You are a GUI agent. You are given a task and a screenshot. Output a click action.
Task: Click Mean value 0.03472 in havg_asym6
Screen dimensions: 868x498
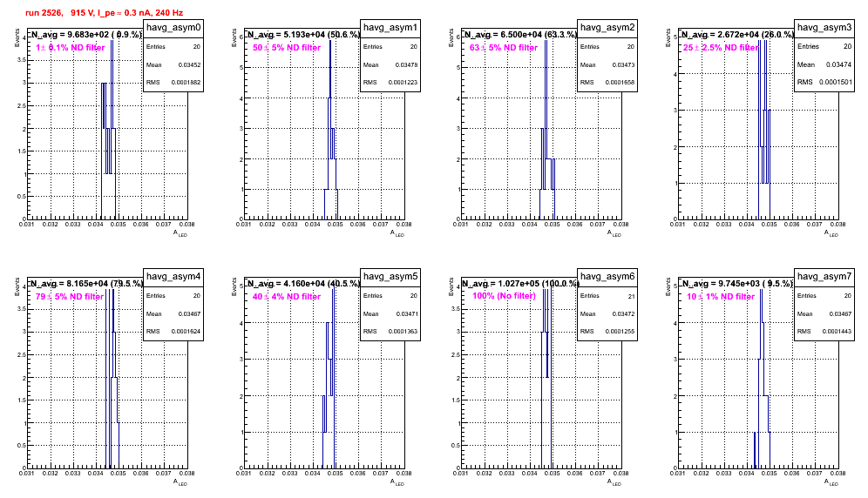(623, 313)
